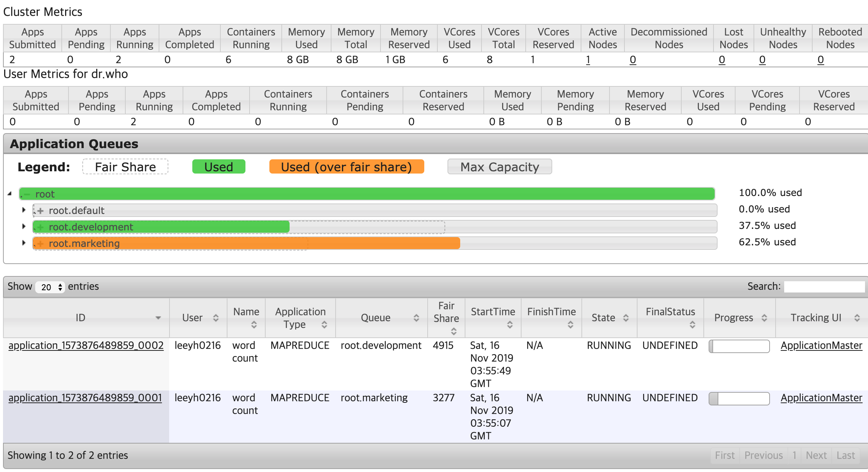Image resolution: width=868 pixels, height=472 pixels.
Task: Sort table by User column arrows
Action: tap(216, 318)
